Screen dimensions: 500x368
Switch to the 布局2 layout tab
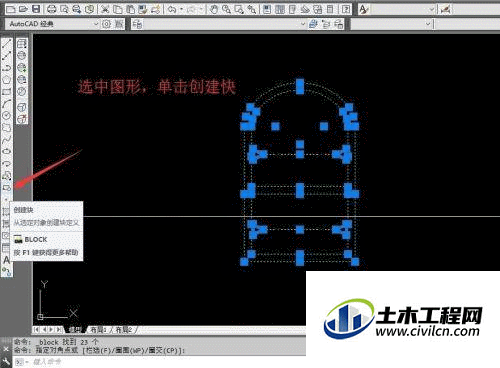123,330
